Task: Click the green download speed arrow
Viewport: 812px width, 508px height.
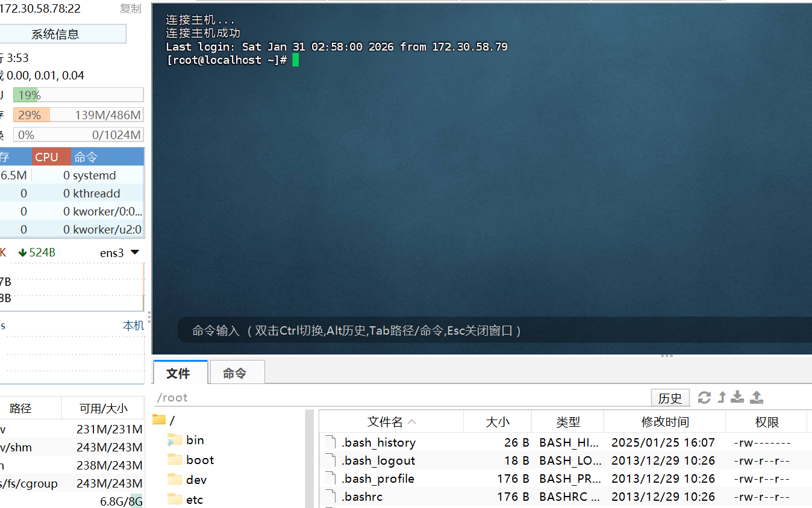Action: (x=23, y=253)
